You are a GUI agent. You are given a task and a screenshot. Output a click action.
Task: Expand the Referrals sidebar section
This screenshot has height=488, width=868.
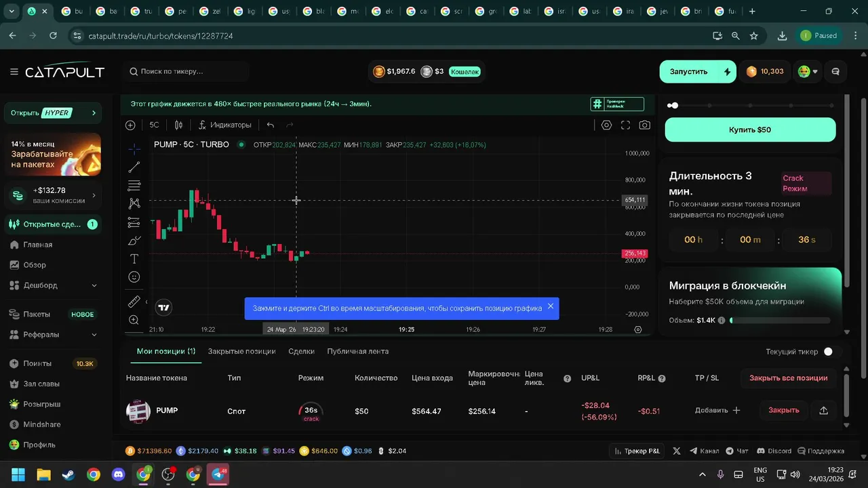(x=53, y=335)
